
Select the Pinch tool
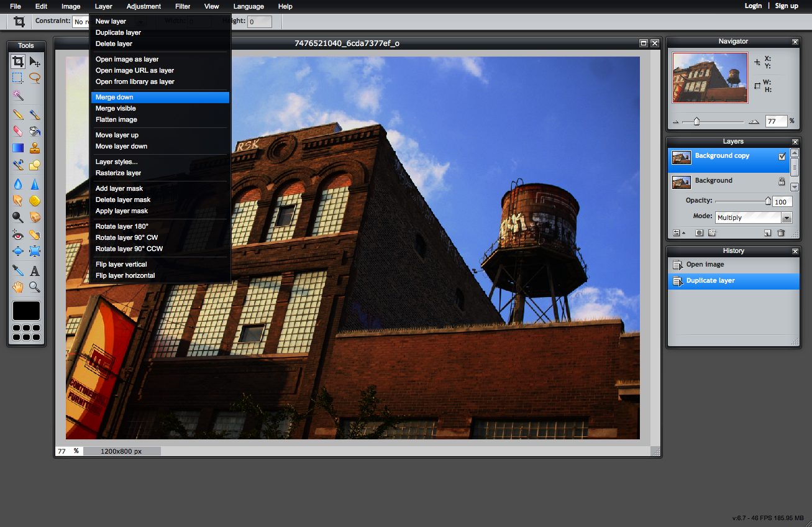click(35, 252)
